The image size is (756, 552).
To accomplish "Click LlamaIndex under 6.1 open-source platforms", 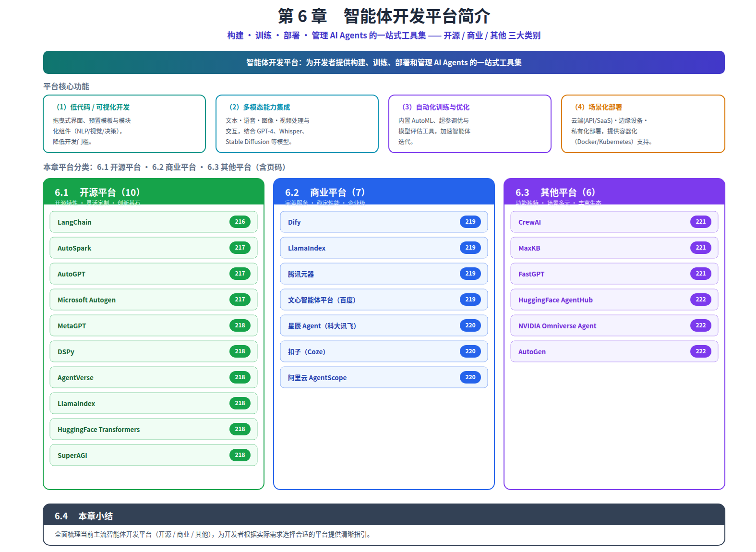I will point(154,403).
